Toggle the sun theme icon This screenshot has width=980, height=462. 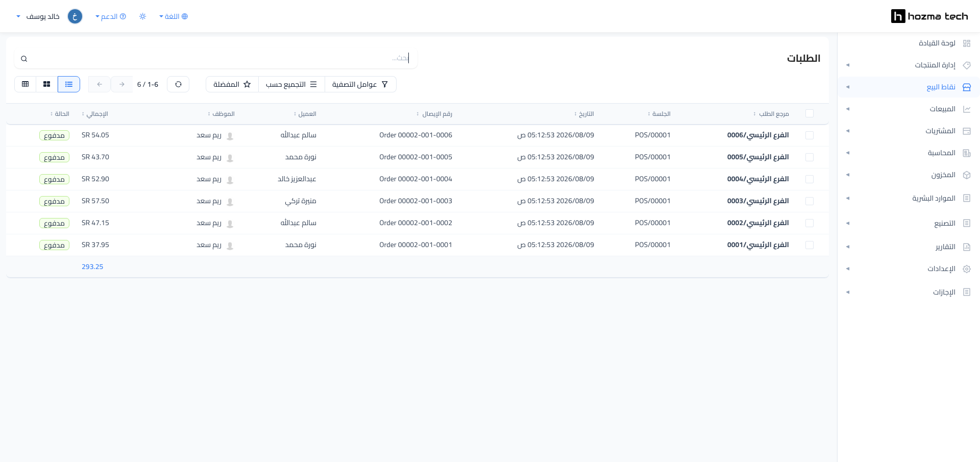click(x=142, y=16)
